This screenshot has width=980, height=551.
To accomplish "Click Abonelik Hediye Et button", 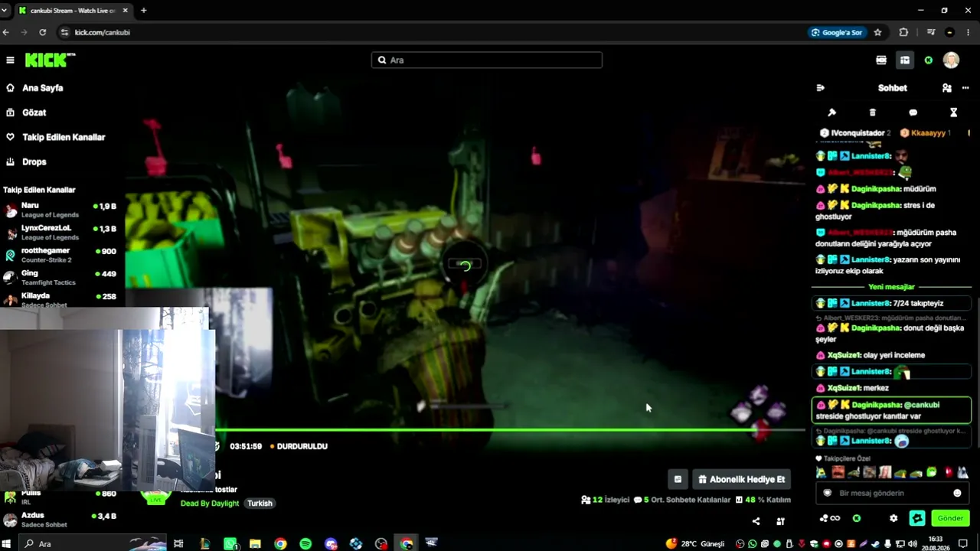I will [741, 479].
